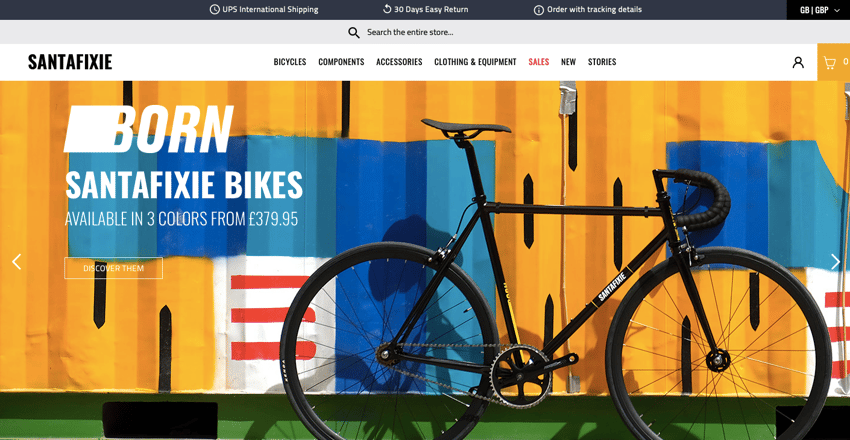
Task: Open the Stories page
Action: pos(602,62)
